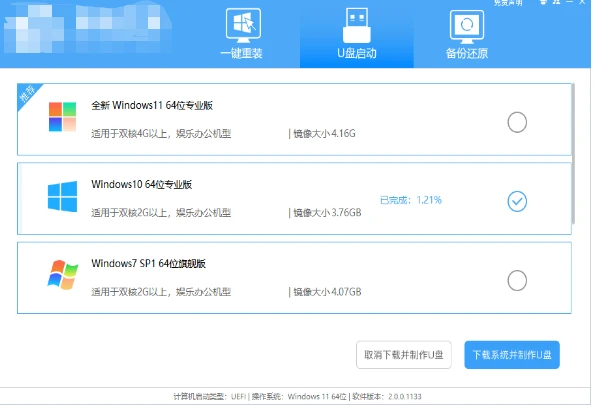
Task: Click 操作系统: Windows 11 64位 status text
Action: click(299, 397)
